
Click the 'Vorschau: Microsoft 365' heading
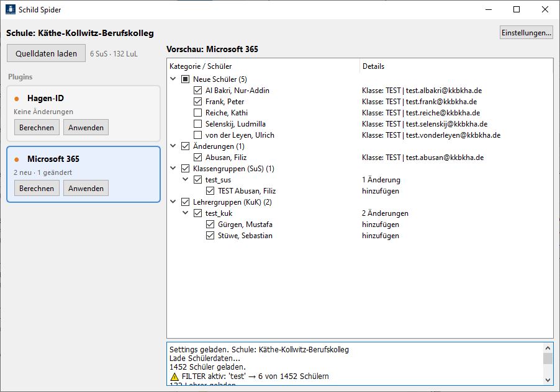point(212,49)
